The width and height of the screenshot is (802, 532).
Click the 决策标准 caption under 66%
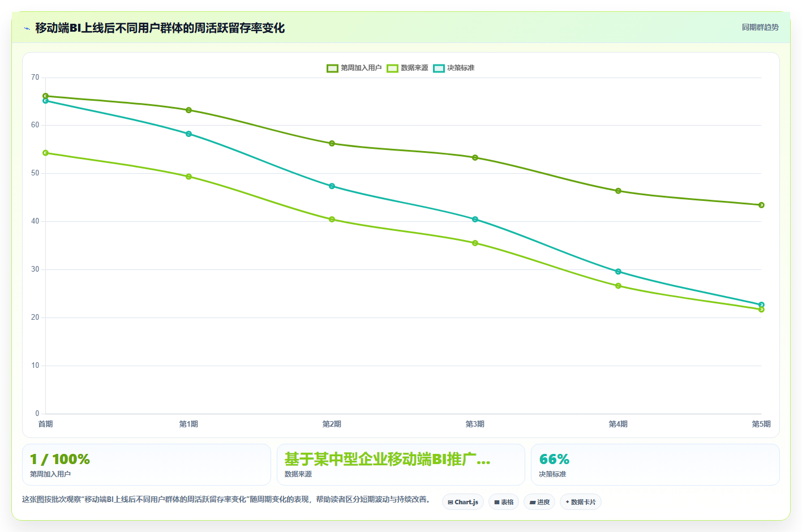point(552,474)
